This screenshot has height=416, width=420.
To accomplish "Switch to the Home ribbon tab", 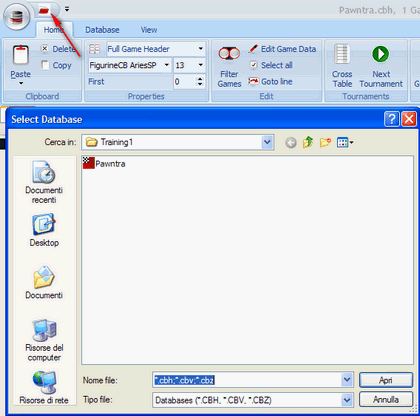I will pyautogui.click(x=53, y=30).
